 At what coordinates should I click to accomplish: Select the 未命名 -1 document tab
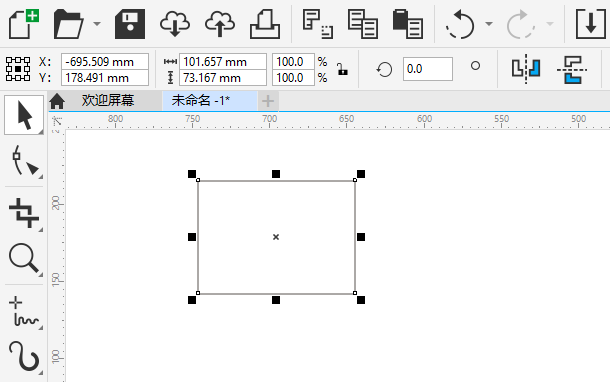pyautogui.click(x=201, y=101)
